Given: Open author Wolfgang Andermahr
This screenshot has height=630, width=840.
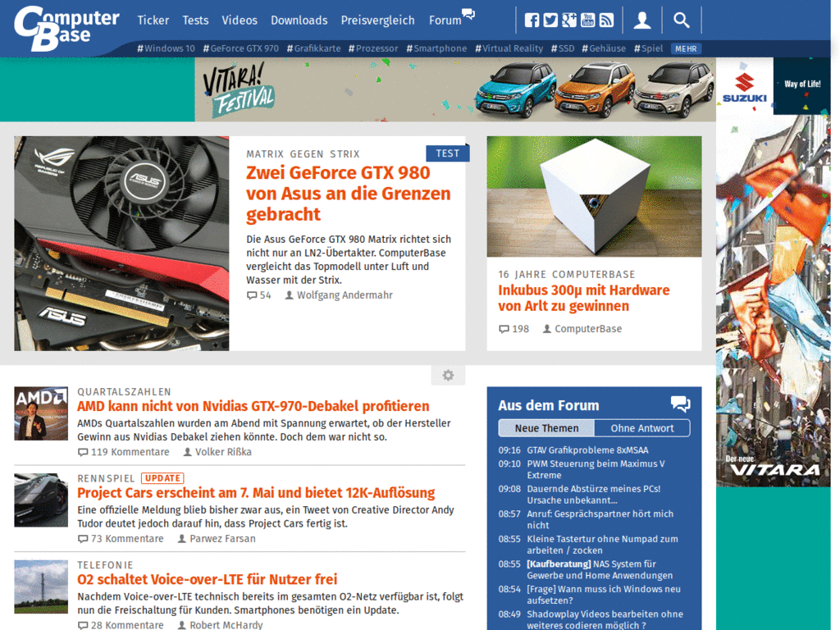Looking at the screenshot, I should click(x=339, y=295).
